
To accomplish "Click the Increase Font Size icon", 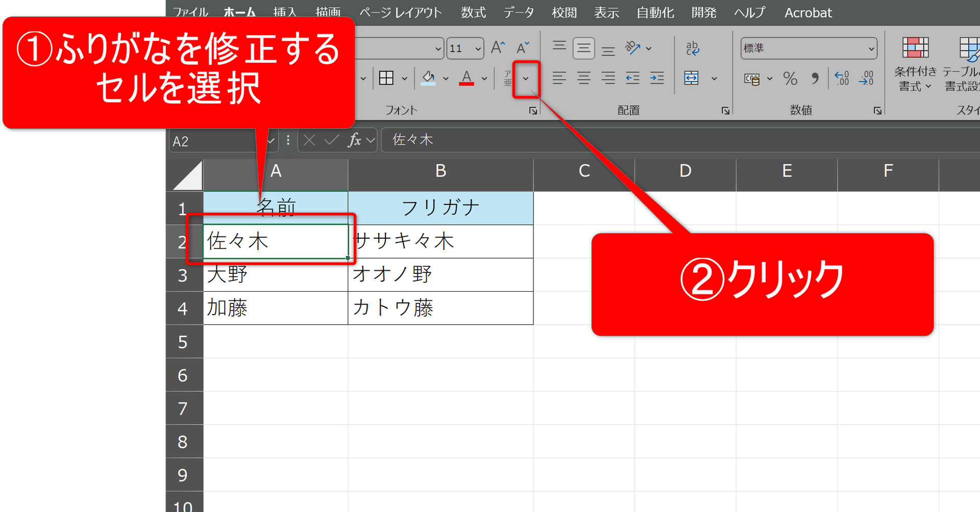I will pyautogui.click(x=498, y=48).
